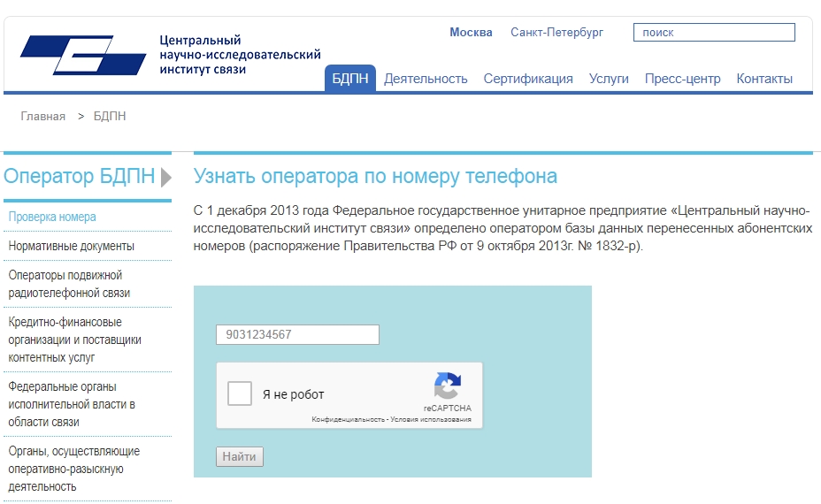821x504 pixels.
Task: Open Нормативные документы sidebar link
Action: point(72,246)
